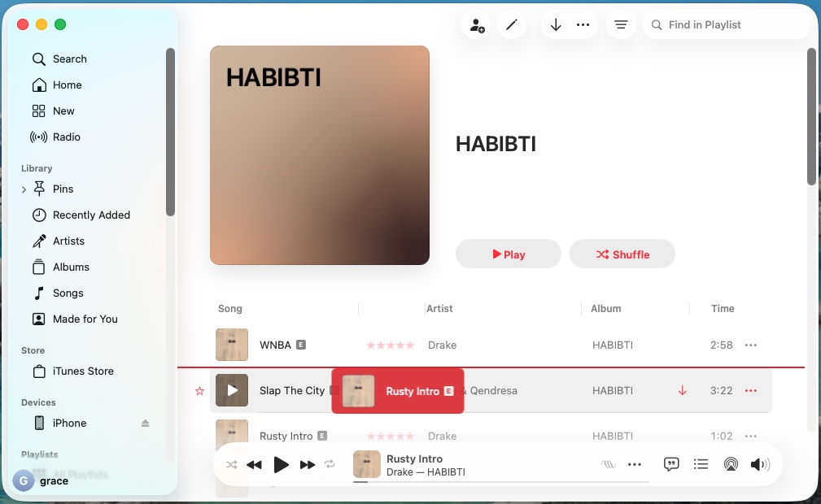This screenshot has height=504, width=821.
Task: Open the more menu for Slap The City
Action: pos(751,390)
